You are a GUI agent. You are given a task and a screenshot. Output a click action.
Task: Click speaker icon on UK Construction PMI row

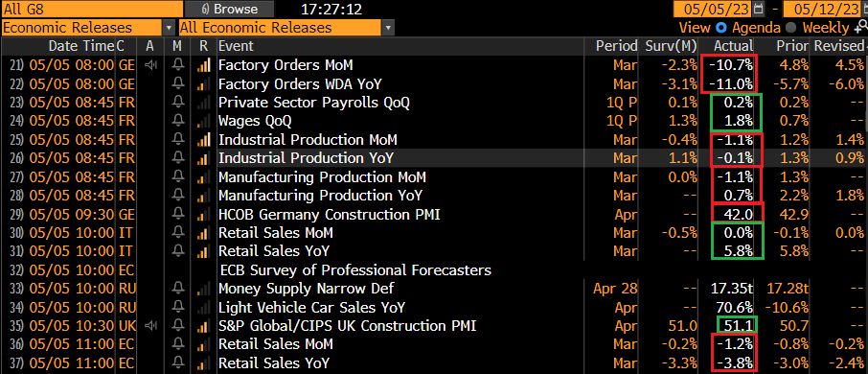[150, 326]
